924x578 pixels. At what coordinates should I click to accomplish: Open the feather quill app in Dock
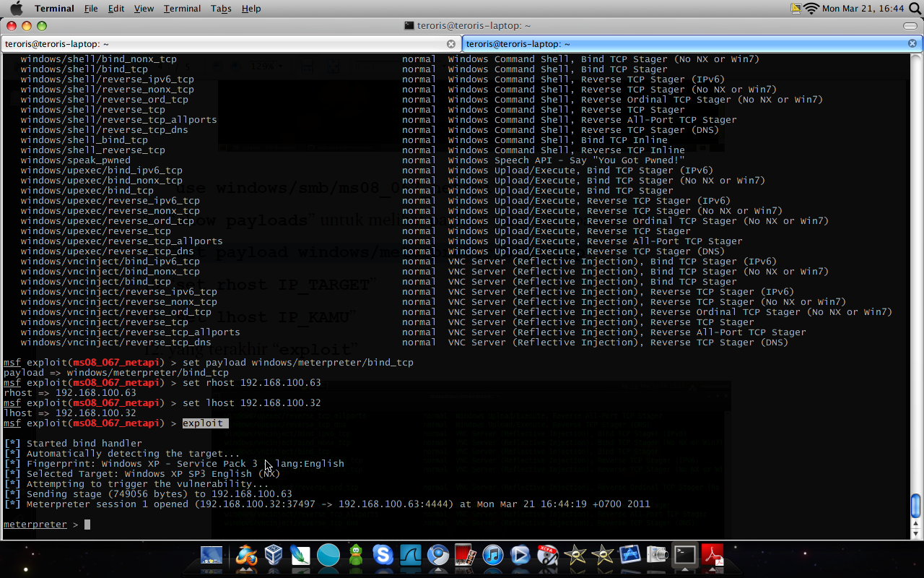300,555
